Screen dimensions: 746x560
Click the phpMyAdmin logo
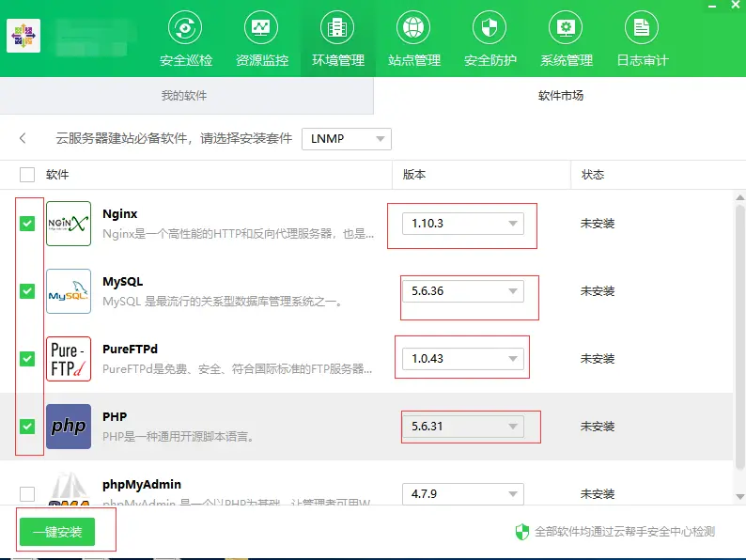[69, 489]
